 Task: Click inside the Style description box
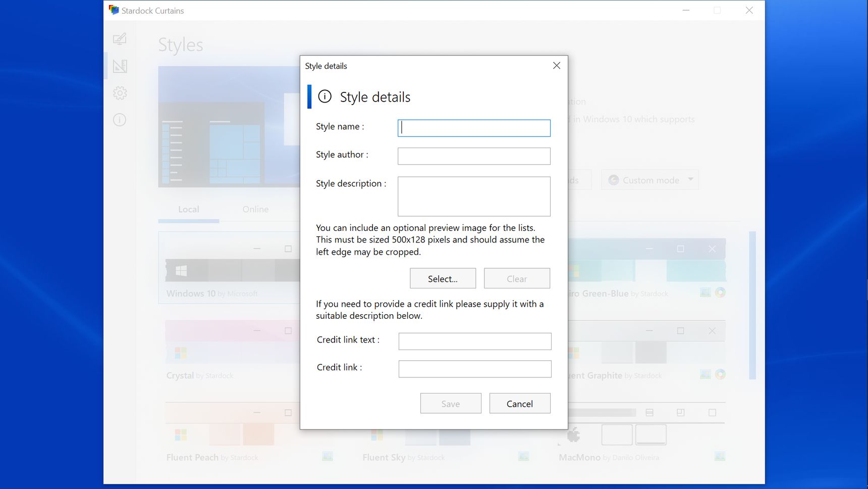474,197
